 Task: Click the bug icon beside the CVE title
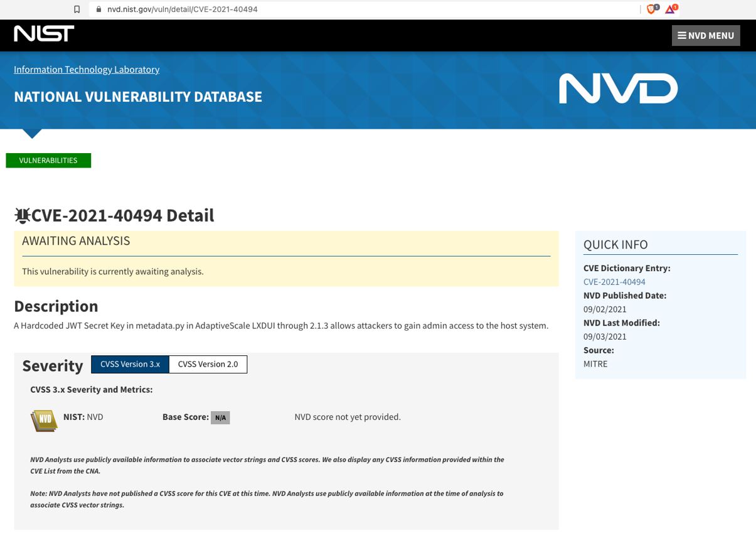coord(22,215)
